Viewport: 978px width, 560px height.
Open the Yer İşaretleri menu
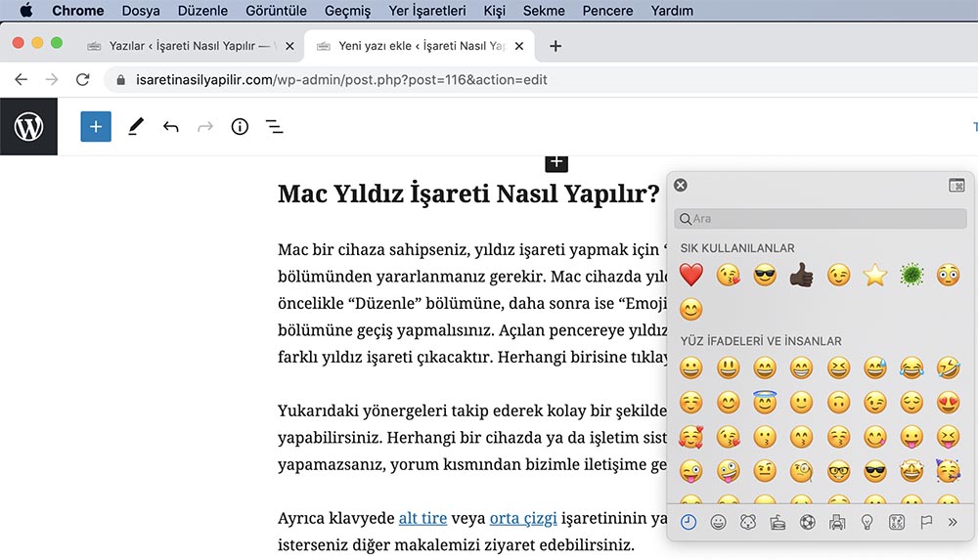(427, 11)
